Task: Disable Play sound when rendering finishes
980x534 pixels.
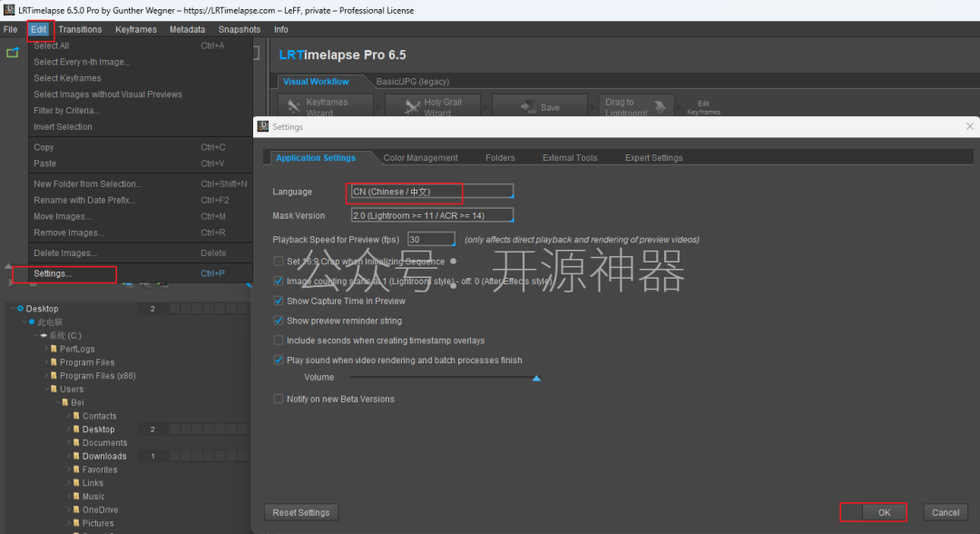Action: pyautogui.click(x=279, y=361)
